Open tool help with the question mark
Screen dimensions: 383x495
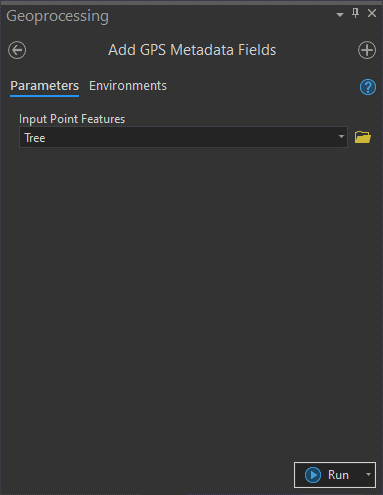point(368,87)
